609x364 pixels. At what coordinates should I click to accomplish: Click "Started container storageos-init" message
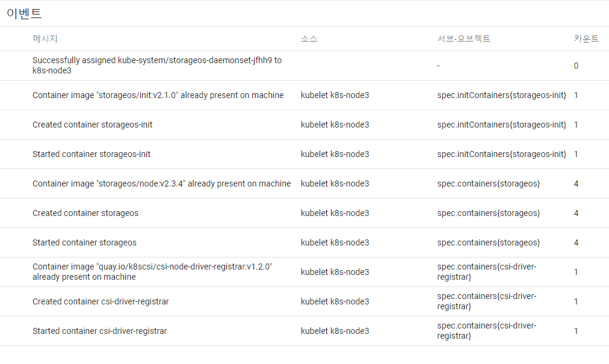point(91,154)
